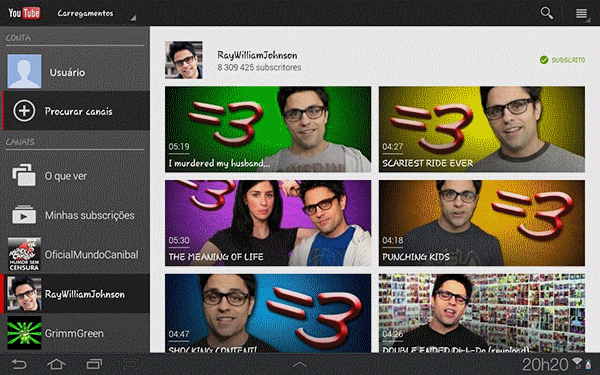Toggle the Subscrito subscription check
Viewport: 600px width, 375px height.
click(562, 60)
